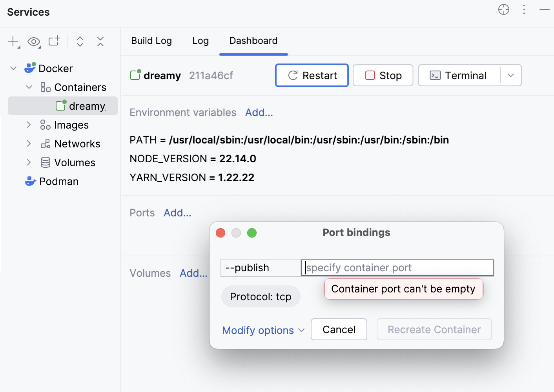
Task: Click the Expand All icon
Action: [80, 41]
